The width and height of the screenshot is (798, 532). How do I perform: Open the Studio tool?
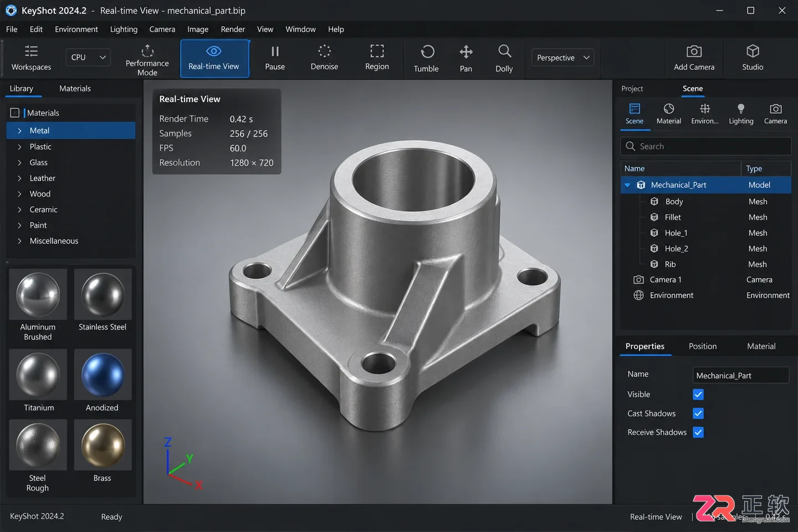coord(753,58)
